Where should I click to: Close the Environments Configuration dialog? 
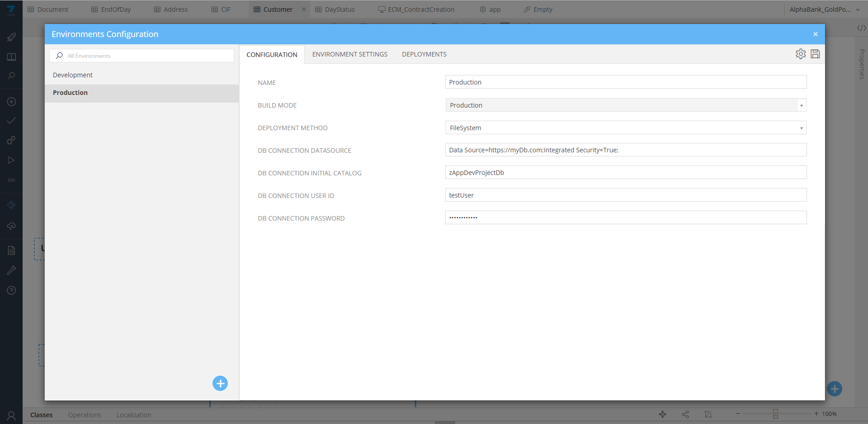816,34
